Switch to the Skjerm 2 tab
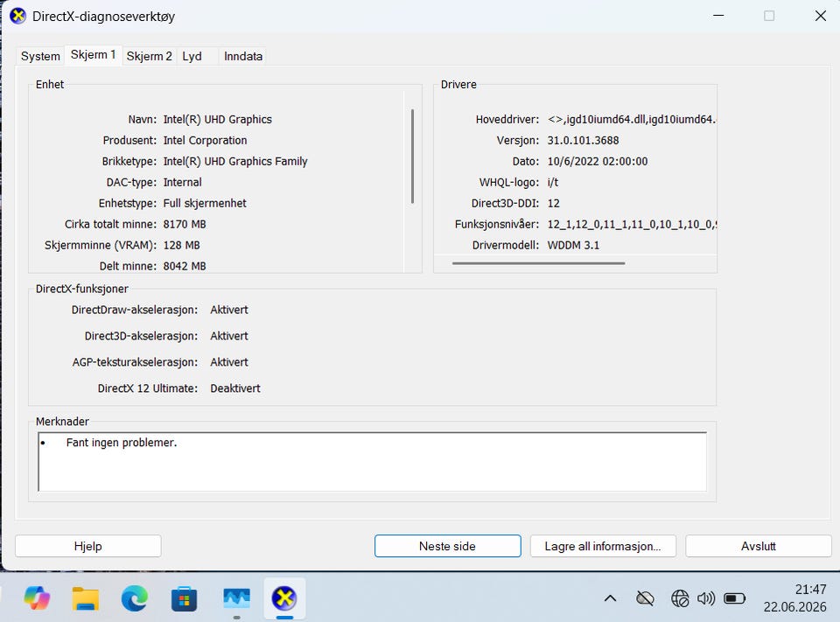 (149, 56)
